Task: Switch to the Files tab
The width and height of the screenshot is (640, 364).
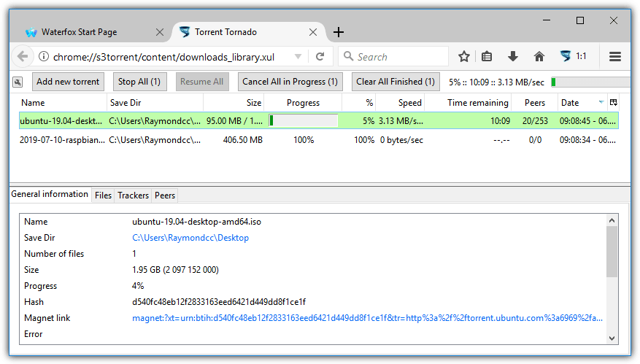Action: pyautogui.click(x=104, y=195)
